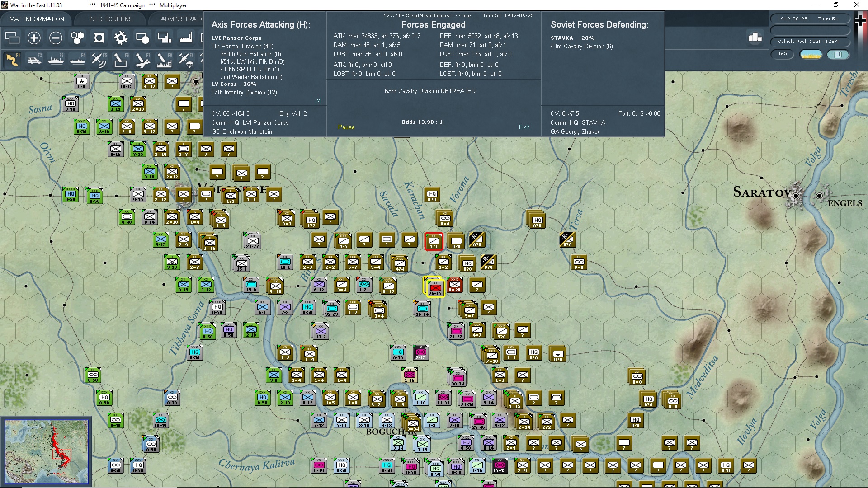
Task: Select the unit stack labeled 21-27
Action: [x=253, y=241]
